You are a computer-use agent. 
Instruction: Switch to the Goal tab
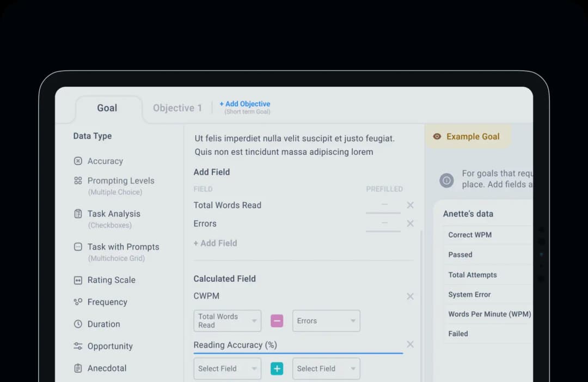pos(107,108)
